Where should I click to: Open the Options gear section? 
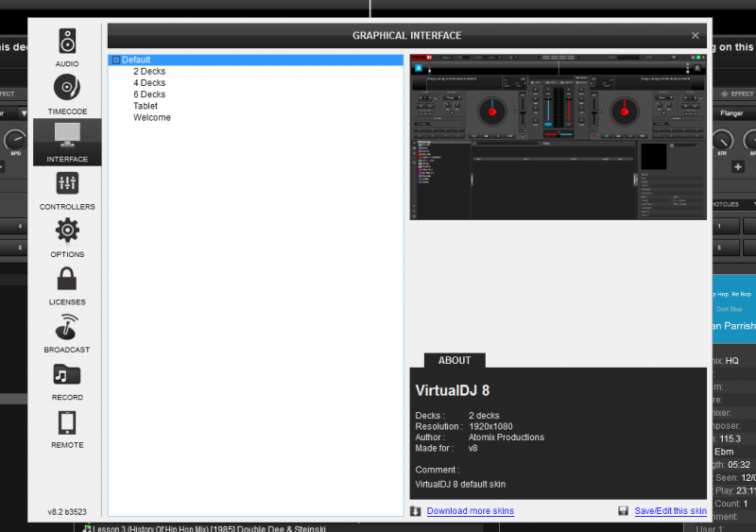pos(67,238)
